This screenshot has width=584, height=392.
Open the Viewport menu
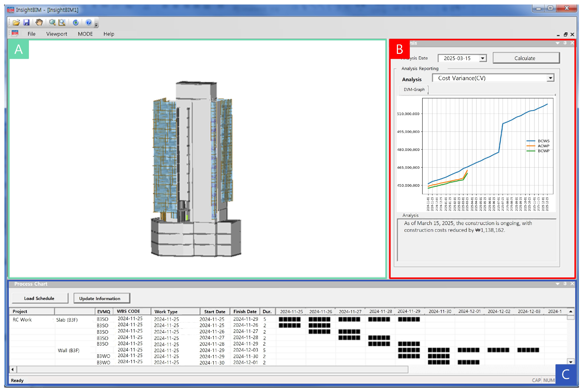click(57, 34)
